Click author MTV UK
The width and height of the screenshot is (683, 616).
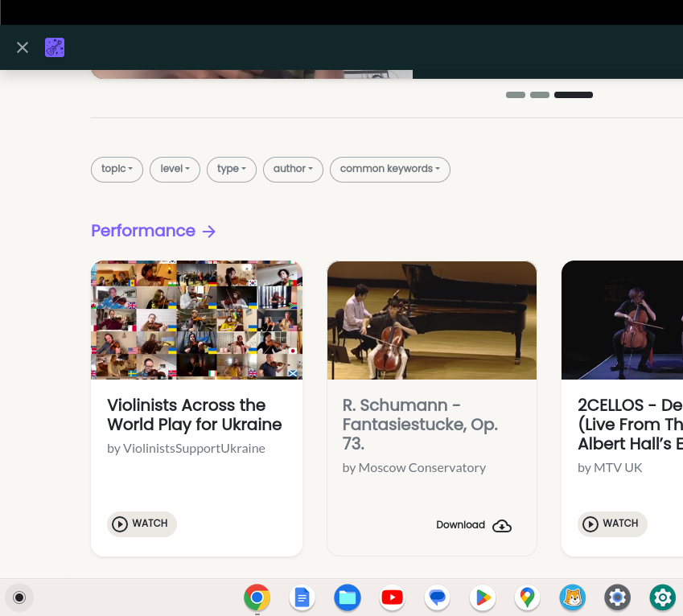pos(618,468)
